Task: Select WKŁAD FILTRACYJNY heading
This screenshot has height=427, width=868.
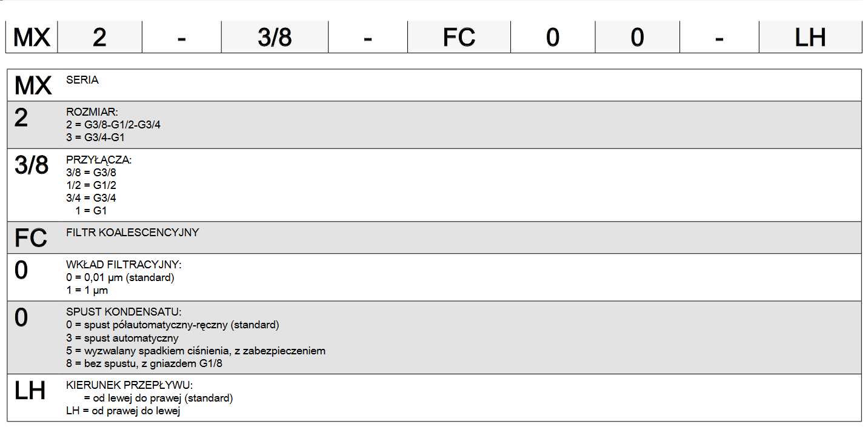Action: point(124,265)
